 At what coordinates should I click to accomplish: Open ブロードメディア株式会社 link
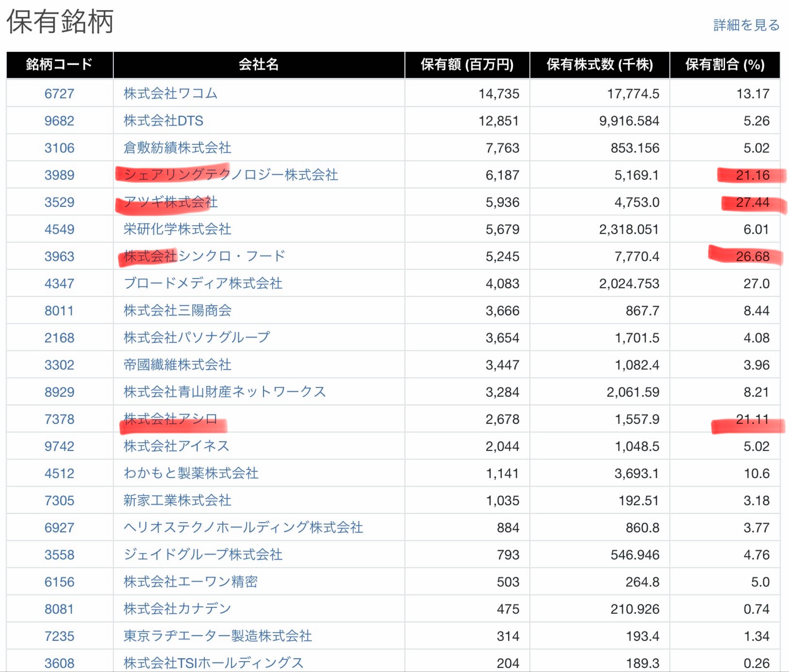coord(203,283)
